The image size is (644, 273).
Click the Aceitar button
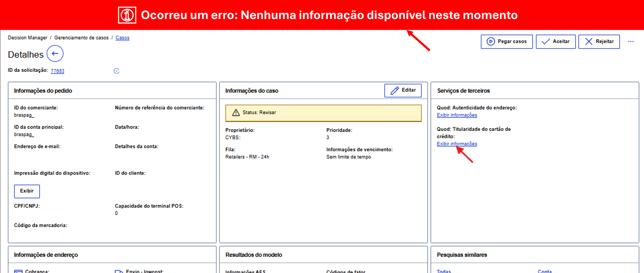[x=555, y=41]
